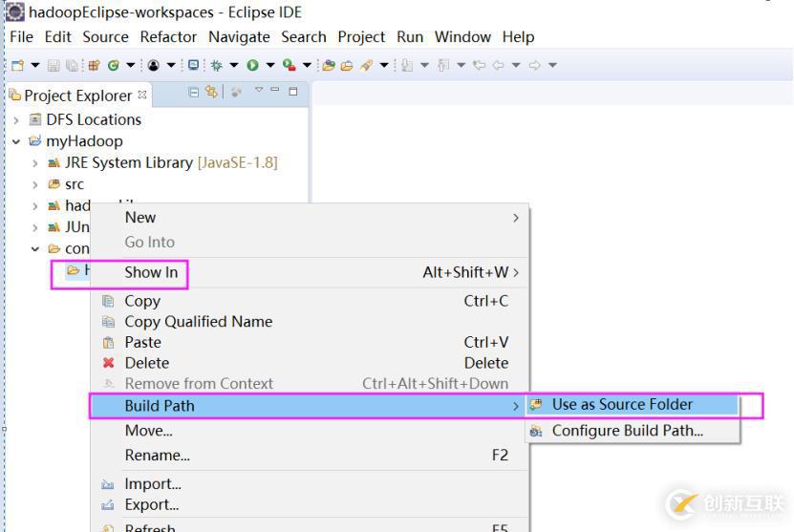Click Configure Build Path... option

pyautogui.click(x=627, y=431)
